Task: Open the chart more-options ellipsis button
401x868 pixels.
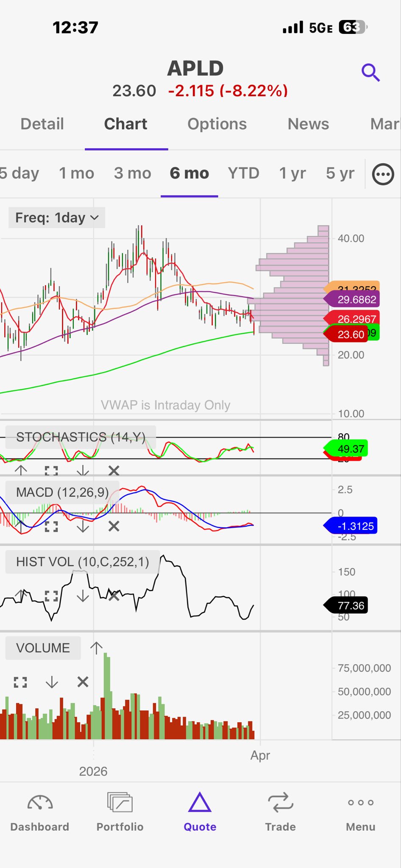Action: pos(383,174)
